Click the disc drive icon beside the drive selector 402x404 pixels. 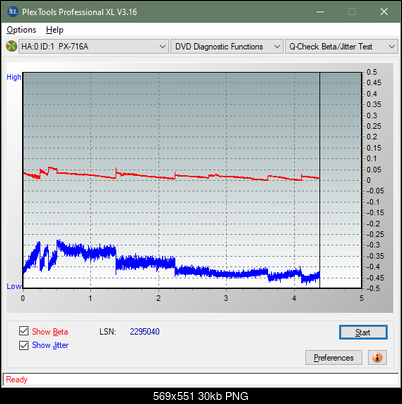tap(12, 46)
